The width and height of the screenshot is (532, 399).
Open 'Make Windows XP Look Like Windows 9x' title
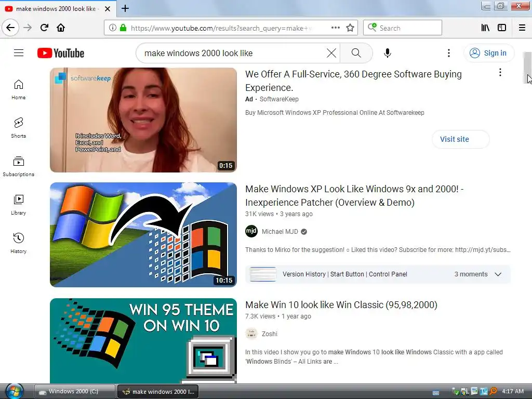click(x=354, y=195)
